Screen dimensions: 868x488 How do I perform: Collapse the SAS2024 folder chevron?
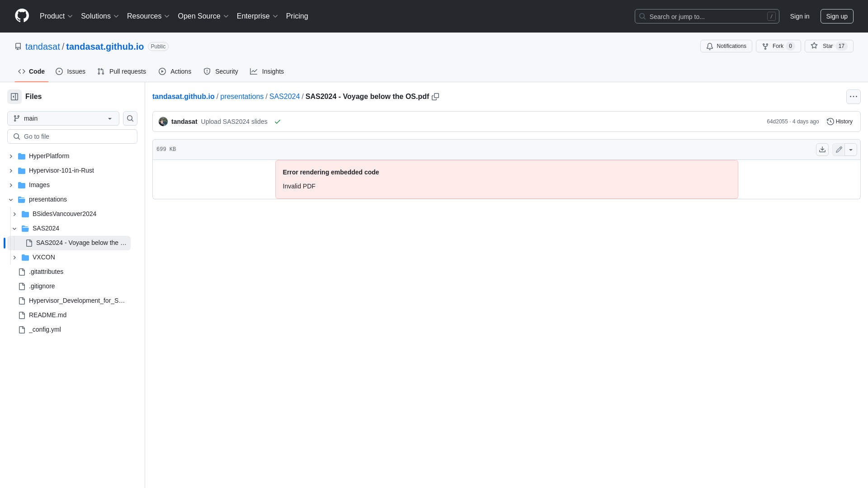click(14, 229)
